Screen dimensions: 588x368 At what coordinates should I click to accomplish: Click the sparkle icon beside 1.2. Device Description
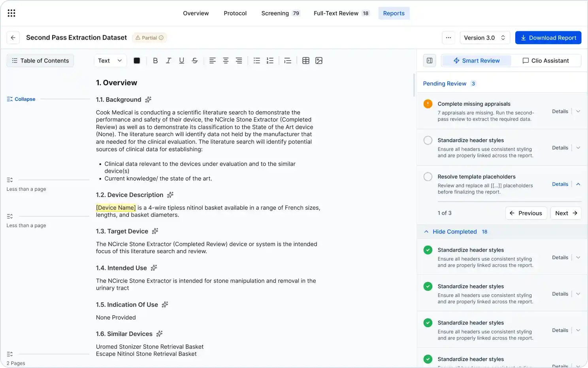tap(170, 195)
